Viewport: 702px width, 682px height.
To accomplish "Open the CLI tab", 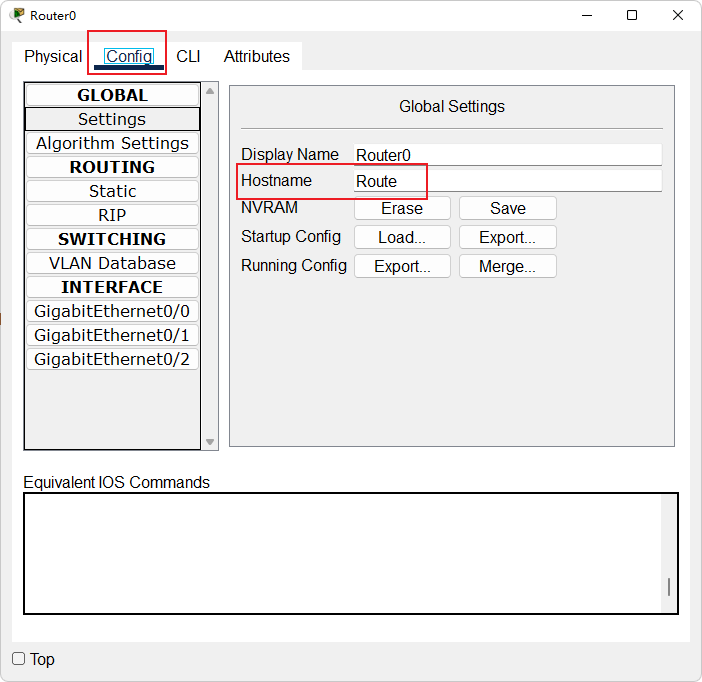I will click(188, 56).
